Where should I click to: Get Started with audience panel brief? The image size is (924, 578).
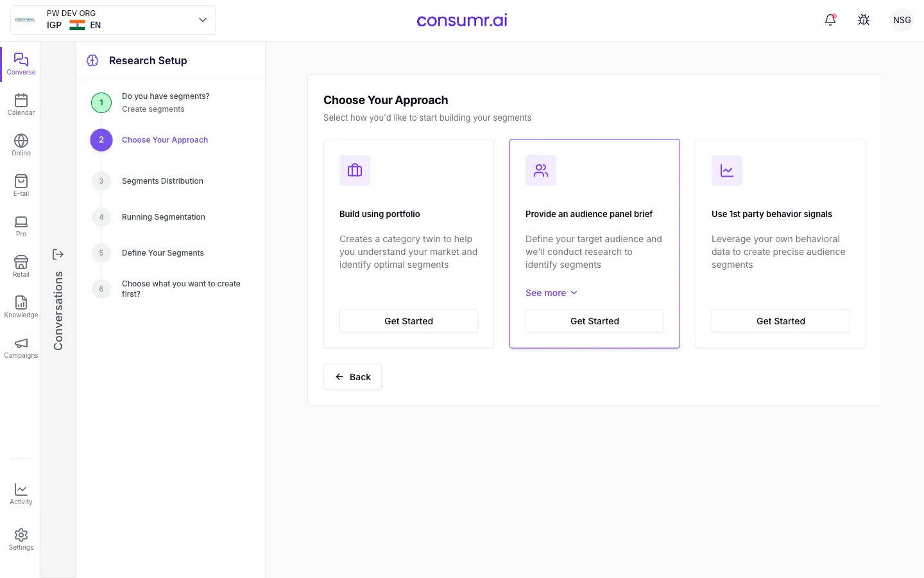(x=595, y=321)
